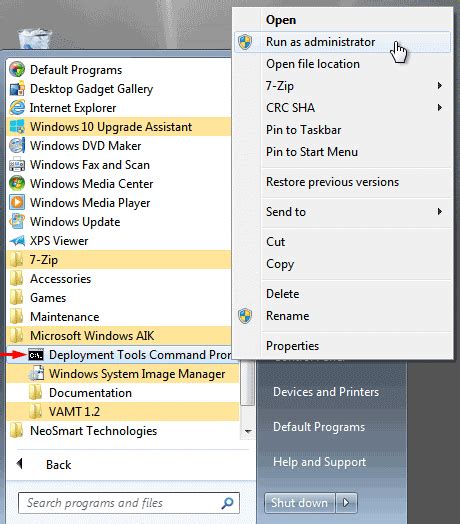
Task: Click the VAMT 1.2 folder icon
Action: click(35, 412)
